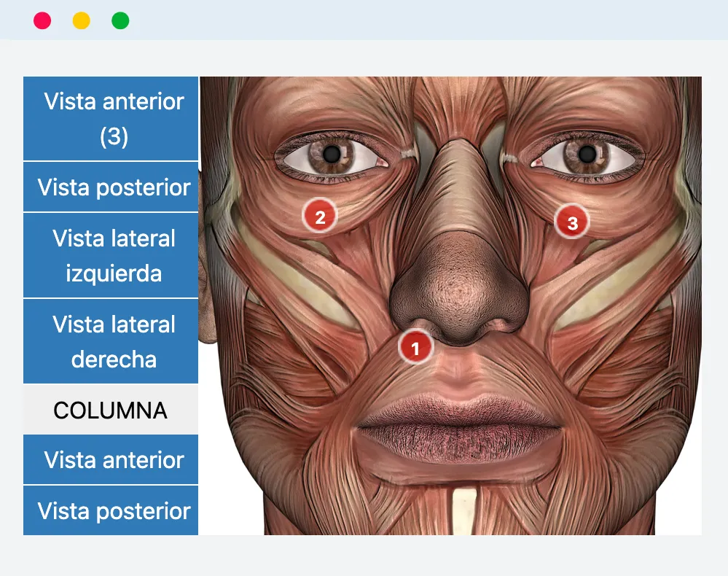
Task: Open the Vista anterior (3) menu item
Action: (x=111, y=118)
